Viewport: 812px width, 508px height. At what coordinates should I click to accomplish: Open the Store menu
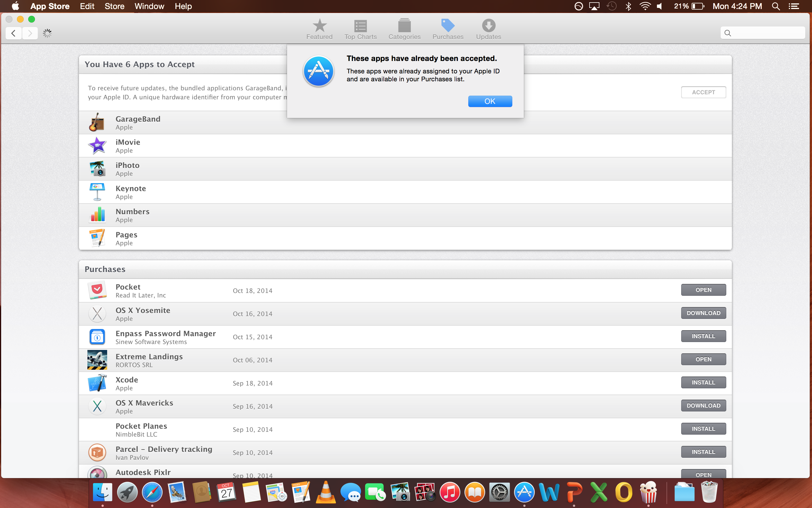point(114,6)
